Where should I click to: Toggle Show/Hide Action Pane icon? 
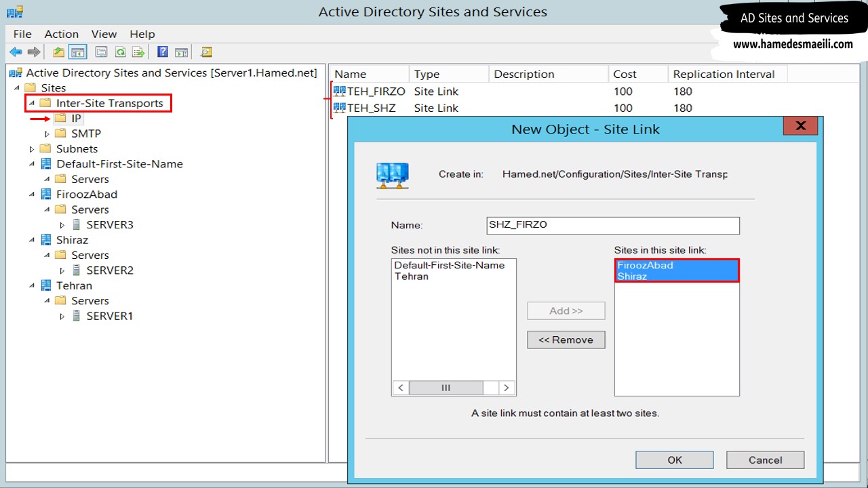[181, 52]
